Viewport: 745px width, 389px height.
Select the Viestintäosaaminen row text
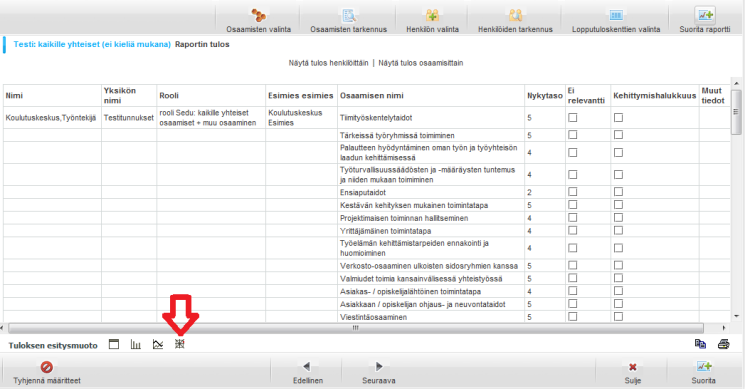pyautogui.click(x=373, y=317)
